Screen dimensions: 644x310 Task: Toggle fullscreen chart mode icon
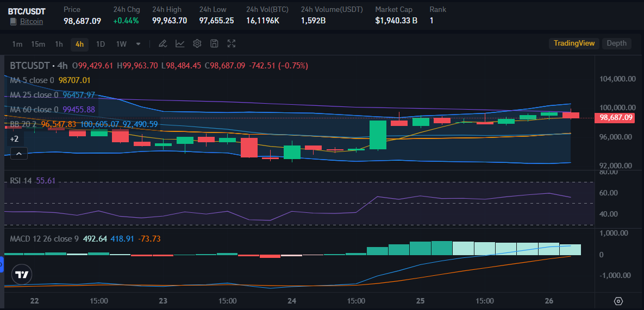231,43
